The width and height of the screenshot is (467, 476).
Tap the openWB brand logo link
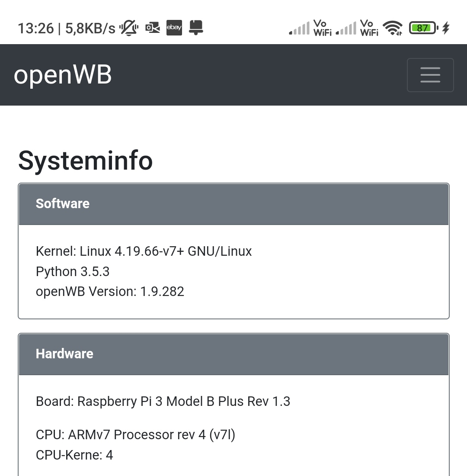click(x=63, y=74)
